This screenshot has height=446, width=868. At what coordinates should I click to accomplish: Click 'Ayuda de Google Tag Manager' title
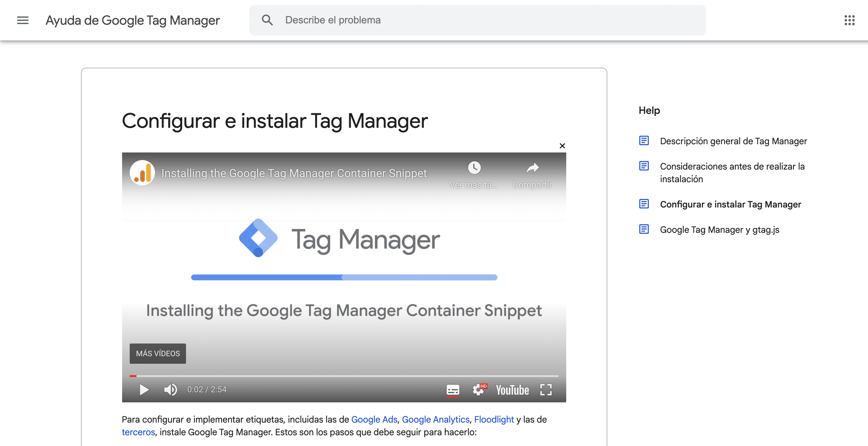[133, 21]
